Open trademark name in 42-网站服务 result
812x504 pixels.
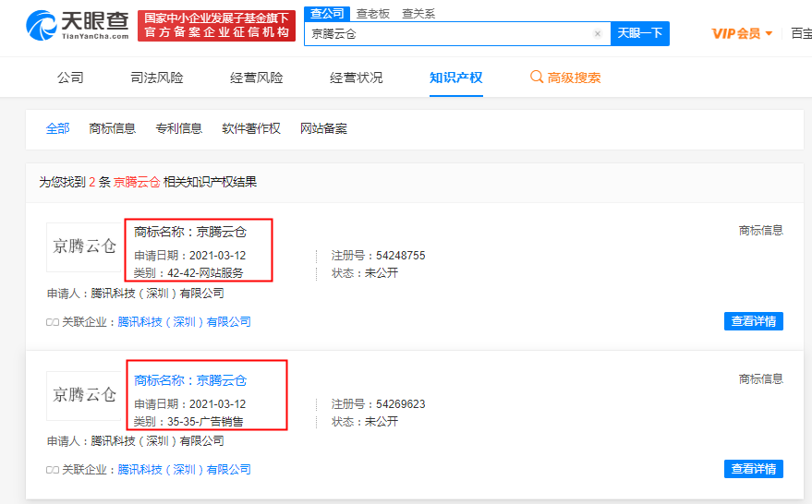pos(190,232)
